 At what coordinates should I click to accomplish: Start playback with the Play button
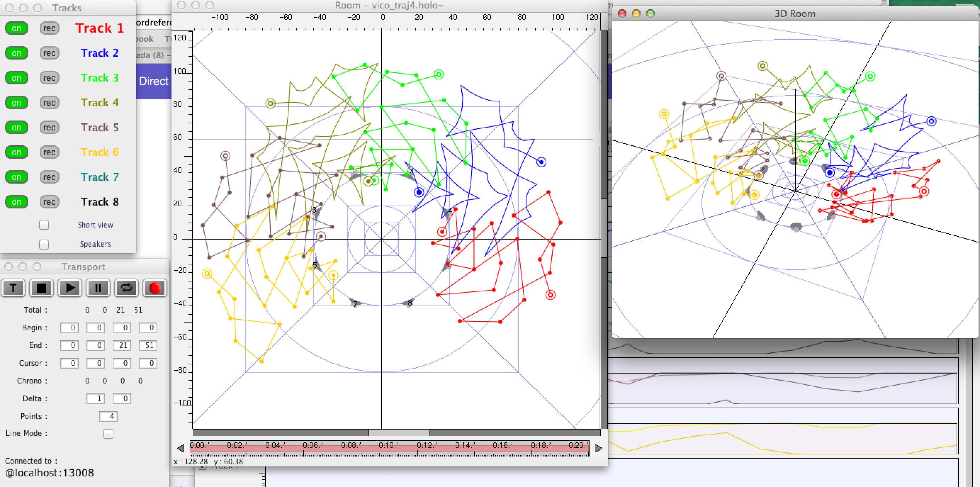(x=69, y=288)
